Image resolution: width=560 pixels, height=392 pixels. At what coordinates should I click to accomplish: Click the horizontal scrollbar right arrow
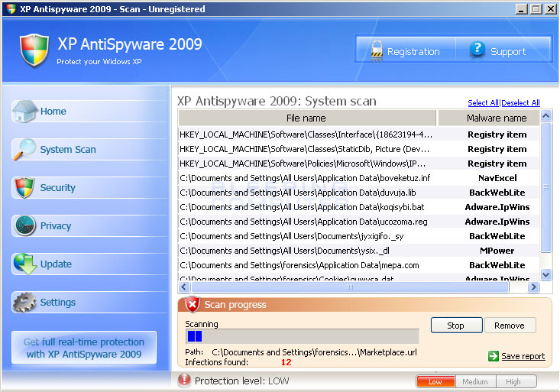[x=534, y=287]
